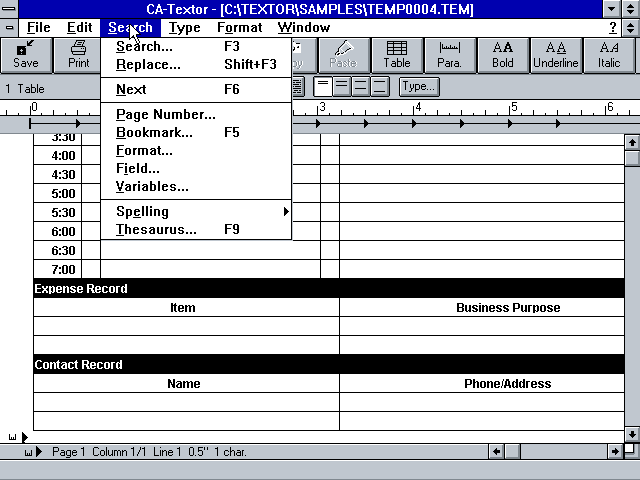This screenshot has width=640, height=480.
Task: Open the Edit menu
Action: (79, 27)
